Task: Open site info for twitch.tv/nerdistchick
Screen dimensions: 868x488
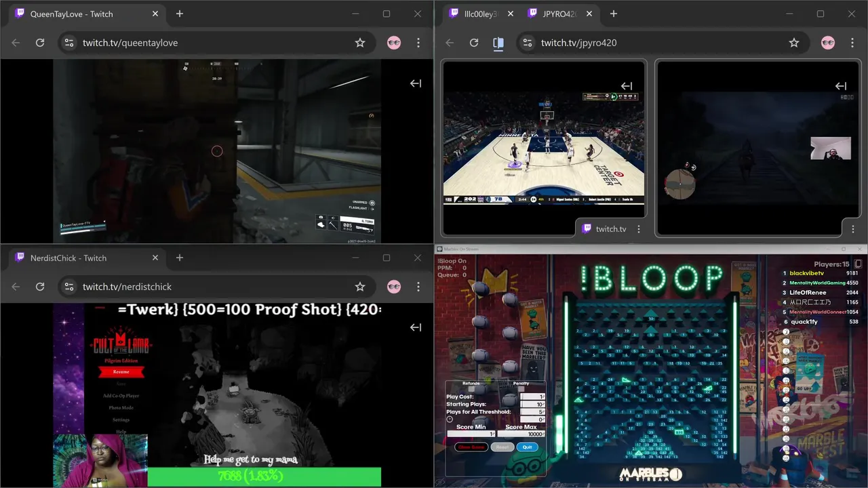Action: [x=68, y=287]
